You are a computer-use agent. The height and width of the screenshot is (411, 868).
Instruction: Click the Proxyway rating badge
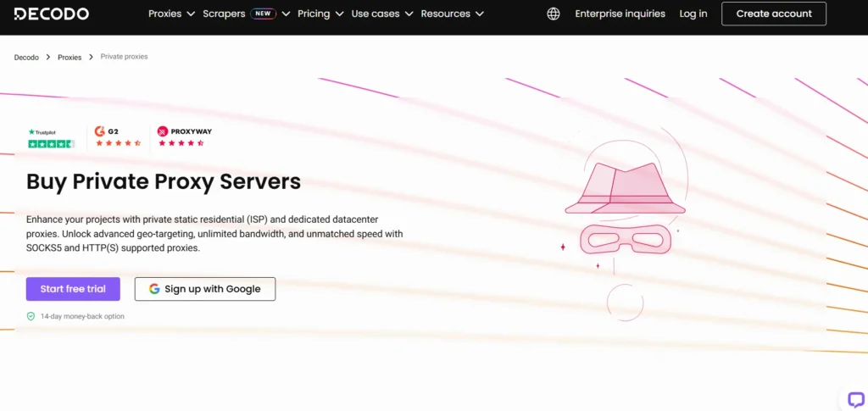click(x=184, y=136)
